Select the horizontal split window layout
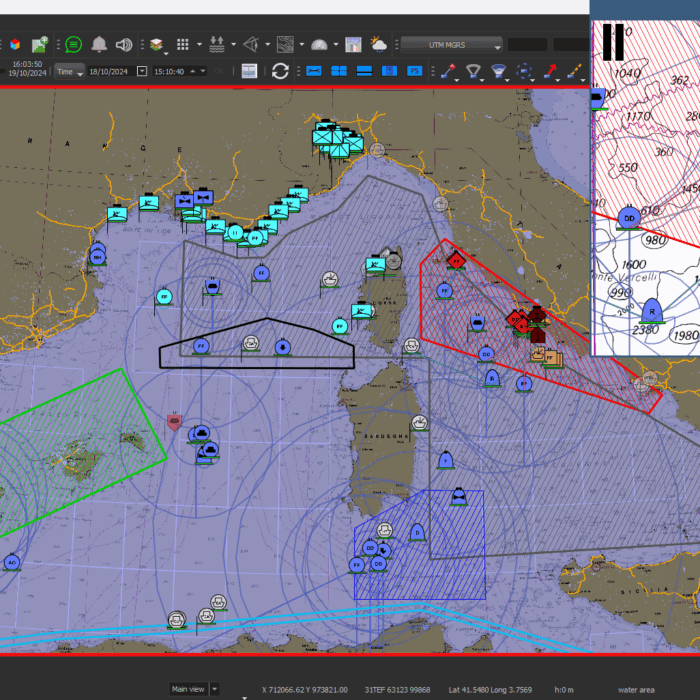This screenshot has height=700, width=700. (x=364, y=71)
